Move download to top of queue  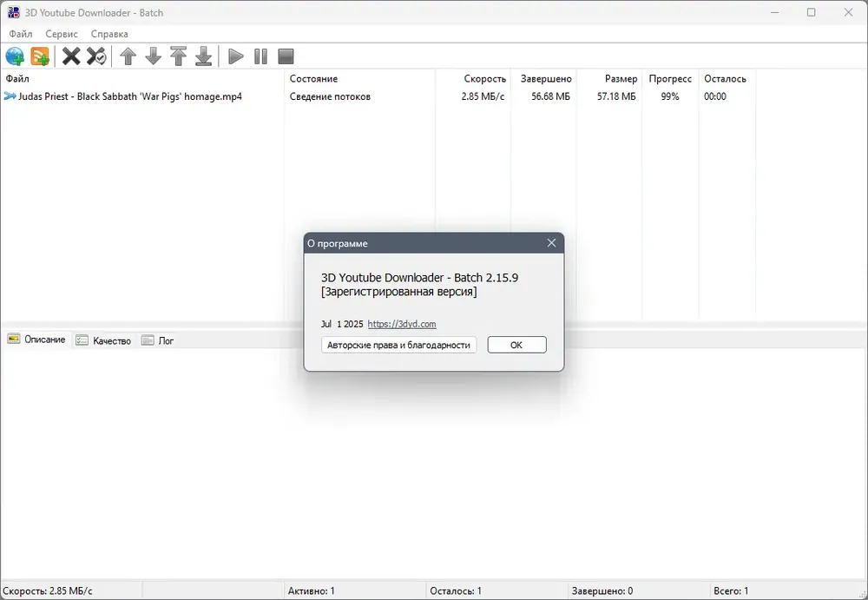(x=178, y=56)
